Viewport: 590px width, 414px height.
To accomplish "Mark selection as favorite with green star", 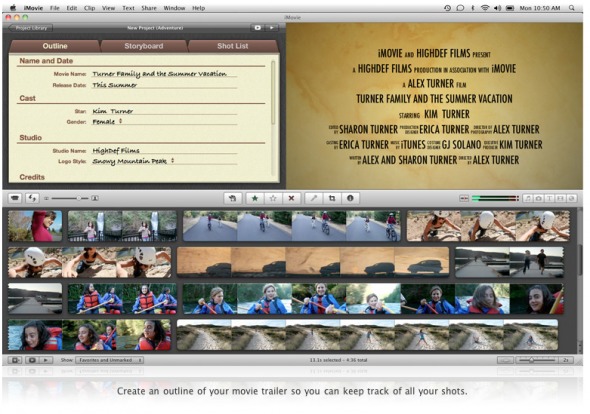I will point(255,198).
